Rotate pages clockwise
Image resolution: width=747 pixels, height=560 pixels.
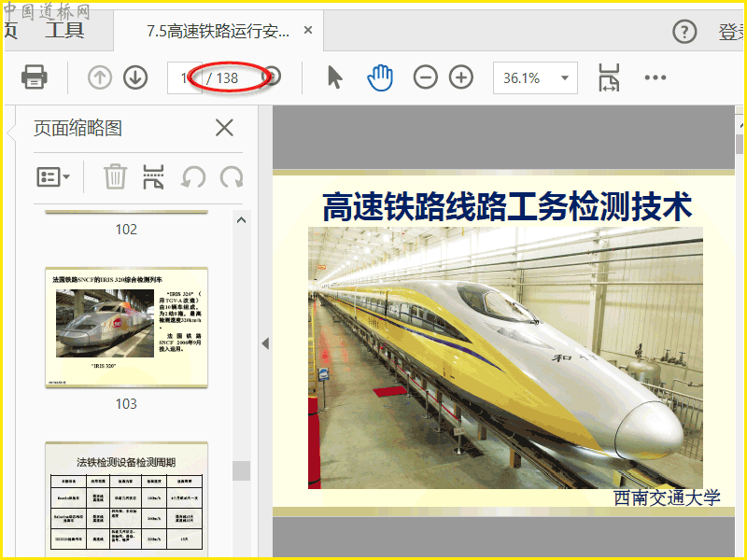[232, 176]
